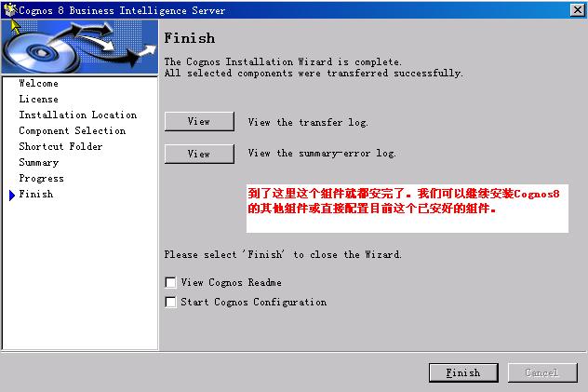This screenshot has height=392, width=588.
Task: Check Start Cognos Configuration option
Action: coord(170,302)
